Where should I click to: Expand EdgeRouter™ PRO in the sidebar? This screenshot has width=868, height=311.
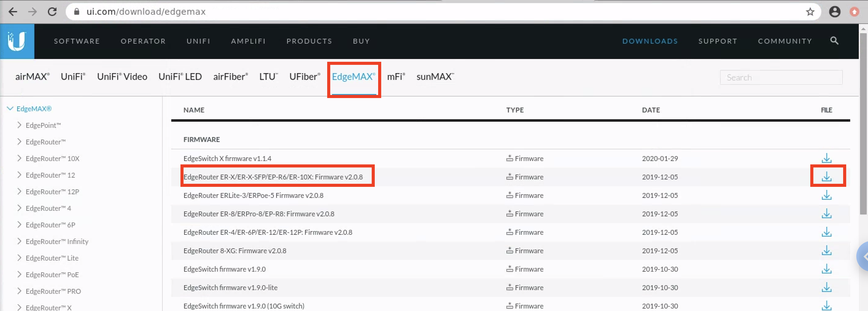[x=19, y=291]
